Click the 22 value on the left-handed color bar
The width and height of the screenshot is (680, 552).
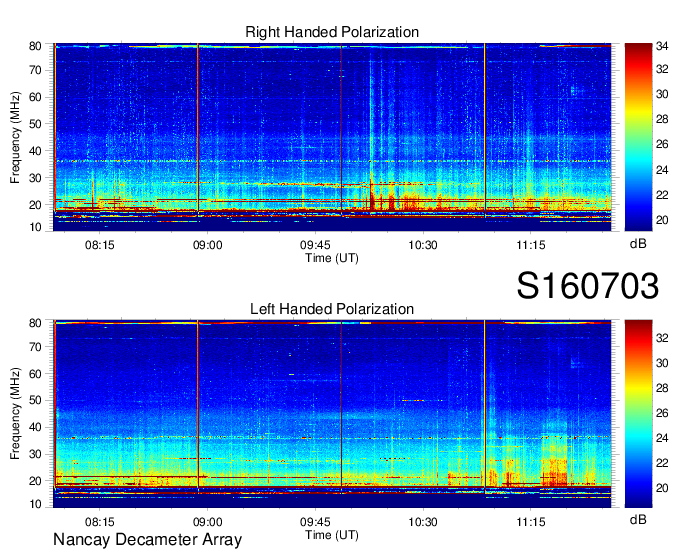[x=662, y=463]
